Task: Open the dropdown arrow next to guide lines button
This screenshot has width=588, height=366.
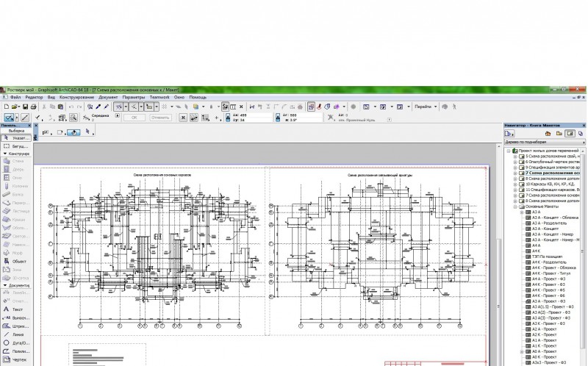Action: tap(126, 107)
